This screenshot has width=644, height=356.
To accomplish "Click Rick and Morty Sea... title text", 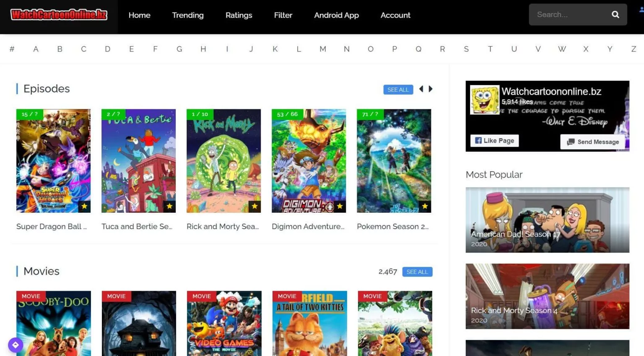I will click(223, 227).
